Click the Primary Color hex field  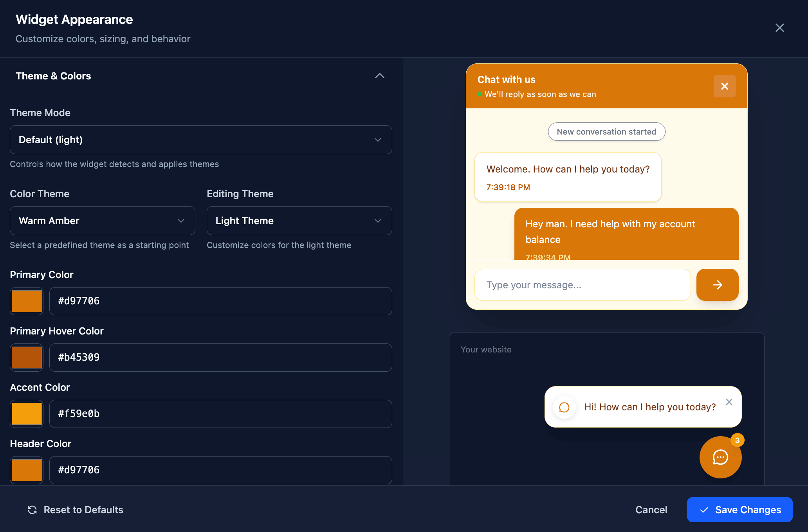coord(220,301)
